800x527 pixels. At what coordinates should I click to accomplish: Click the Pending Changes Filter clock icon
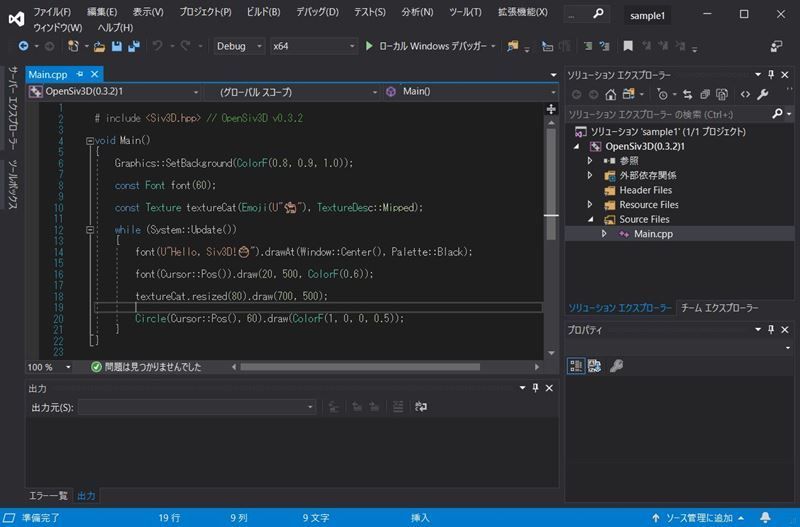click(662, 94)
